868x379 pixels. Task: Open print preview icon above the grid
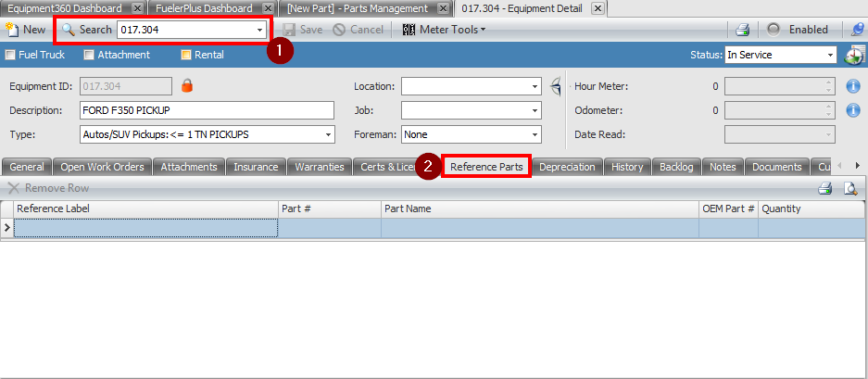click(x=849, y=188)
